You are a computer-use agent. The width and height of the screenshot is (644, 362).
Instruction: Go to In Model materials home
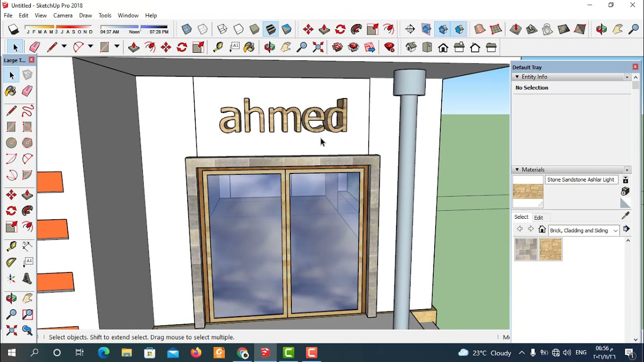(x=542, y=229)
